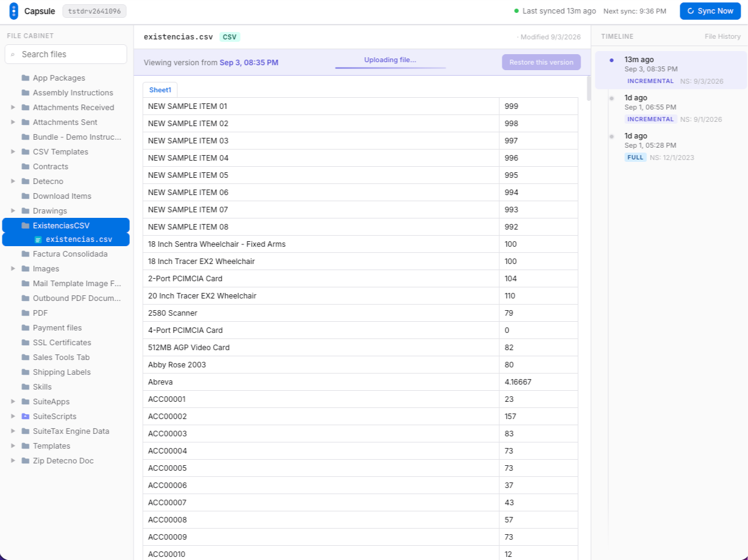The height and width of the screenshot is (560, 748).
Task: Click the App Packages folder icon
Action: point(25,78)
